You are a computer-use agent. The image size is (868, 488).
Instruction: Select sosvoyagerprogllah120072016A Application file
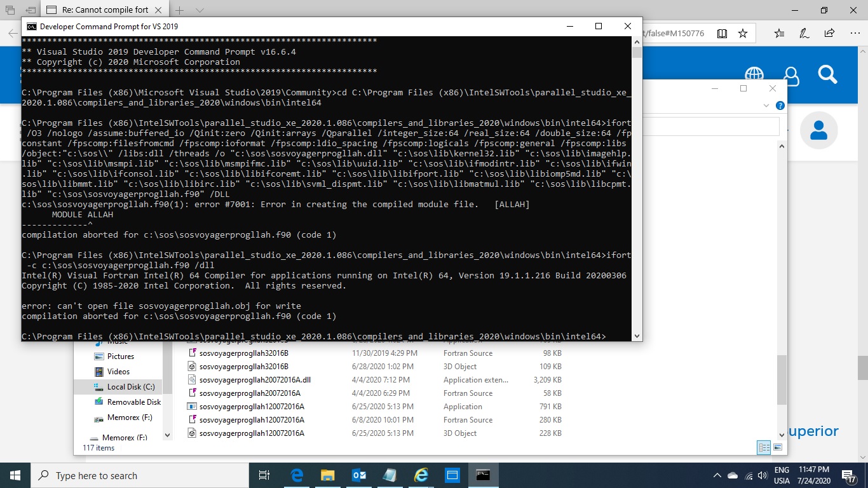tap(252, 407)
